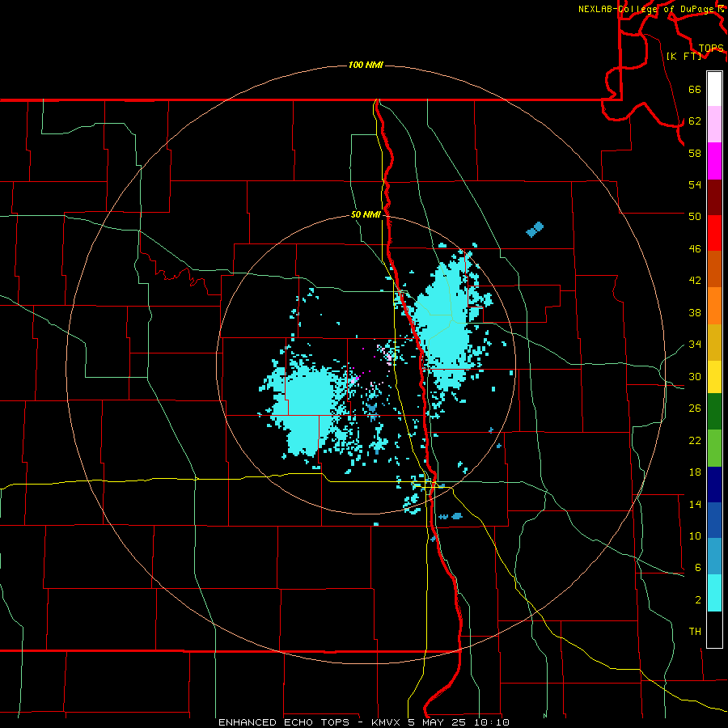
Task: Click the light pink legend swatch
Action: coord(714,125)
